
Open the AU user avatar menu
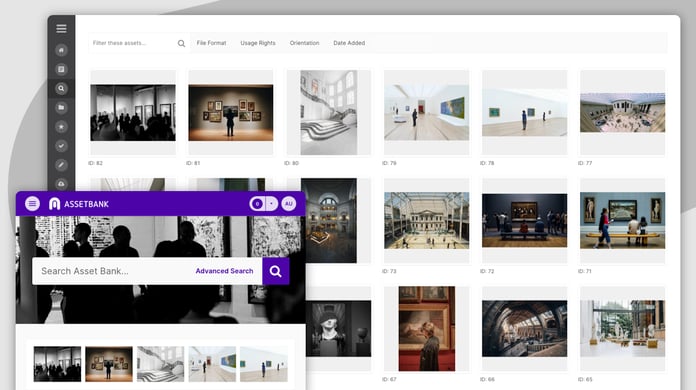(x=289, y=204)
